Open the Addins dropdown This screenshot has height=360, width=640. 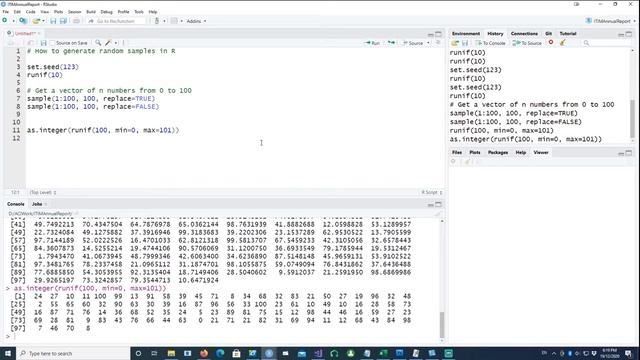(196, 21)
